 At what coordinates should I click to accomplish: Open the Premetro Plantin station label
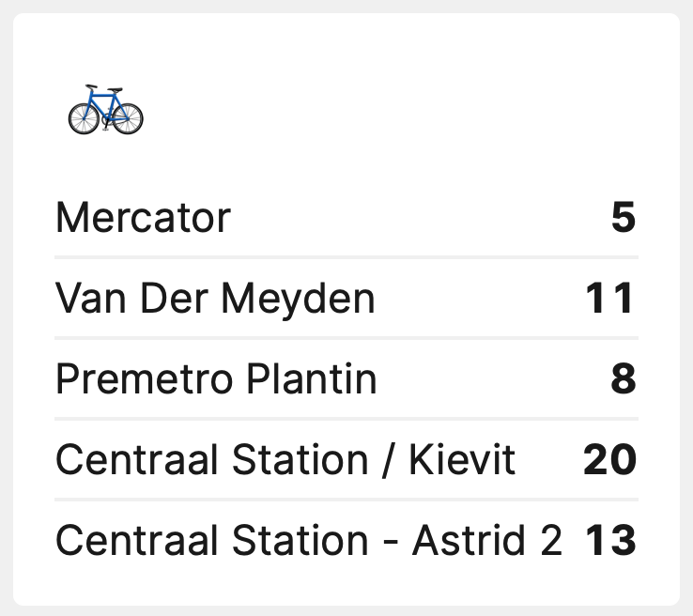216,380
